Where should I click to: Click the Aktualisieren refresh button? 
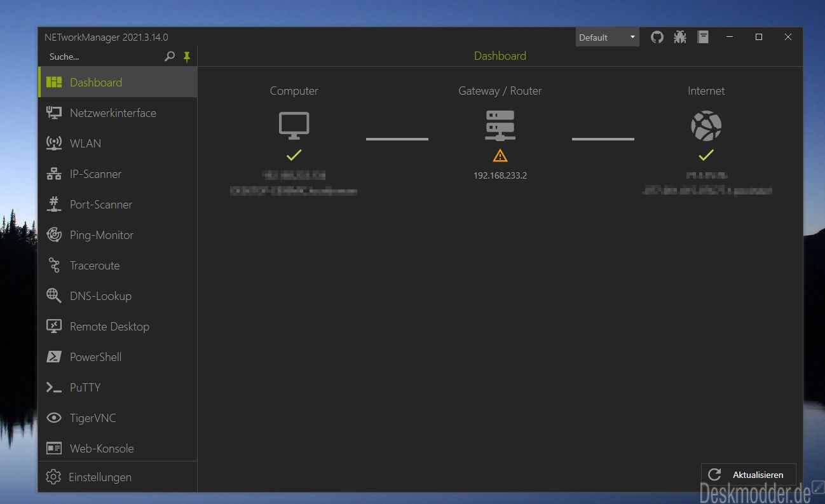click(749, 475)
